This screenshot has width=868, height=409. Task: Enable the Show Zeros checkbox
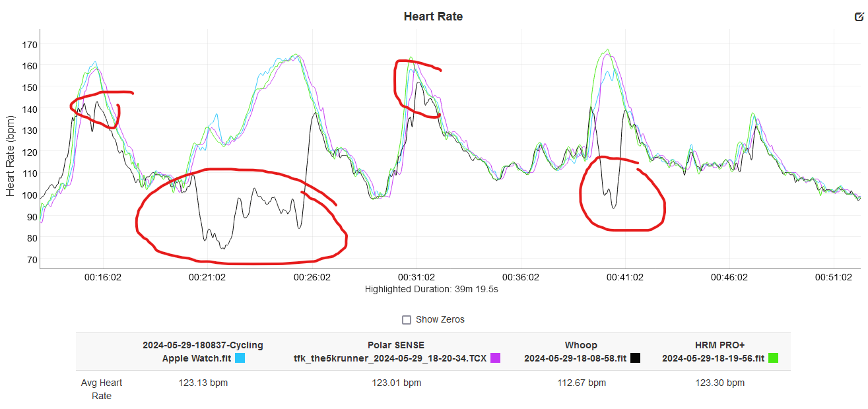[x=407, y=319]
